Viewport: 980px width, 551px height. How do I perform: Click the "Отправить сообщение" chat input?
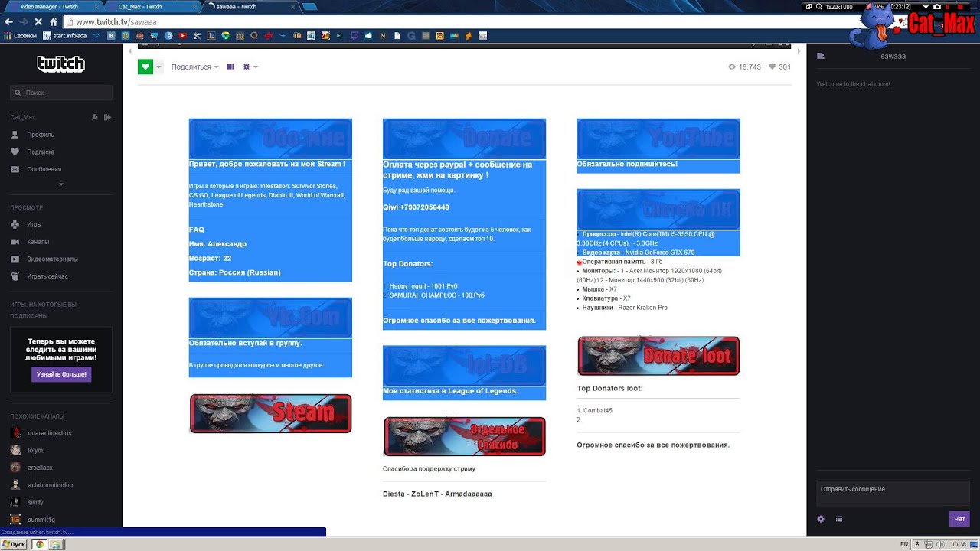click(x=893, y=494)
